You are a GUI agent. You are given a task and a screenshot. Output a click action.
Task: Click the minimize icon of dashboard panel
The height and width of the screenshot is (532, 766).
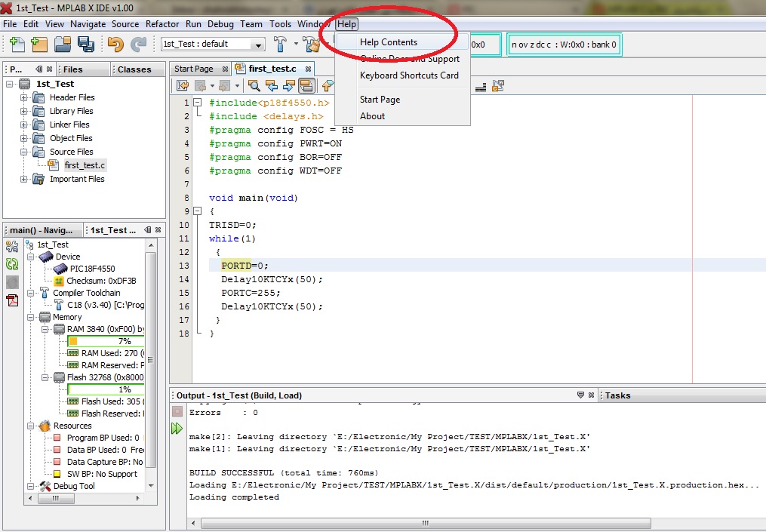147,229
